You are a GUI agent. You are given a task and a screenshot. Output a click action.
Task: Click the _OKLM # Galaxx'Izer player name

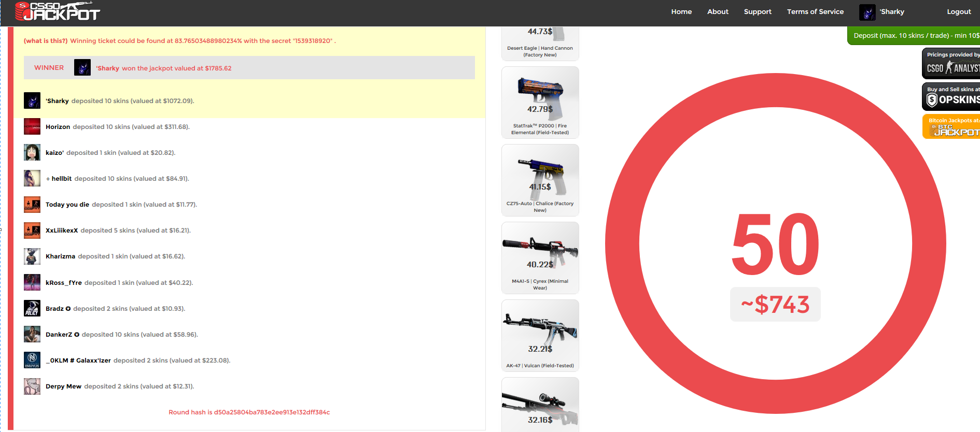78,361
